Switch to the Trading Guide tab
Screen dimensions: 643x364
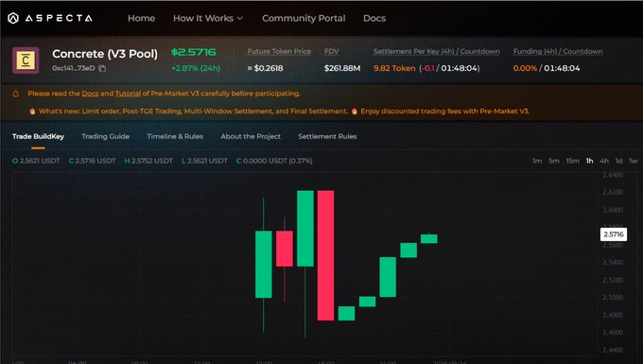click(105, 136)
